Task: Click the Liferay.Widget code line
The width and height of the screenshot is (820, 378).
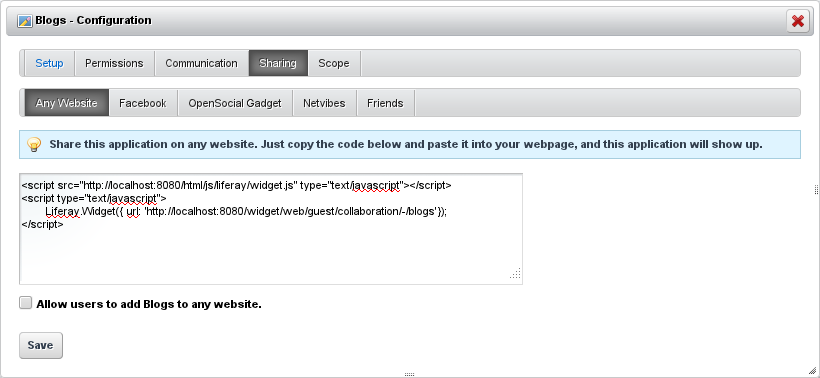Action: coord(246,211)
